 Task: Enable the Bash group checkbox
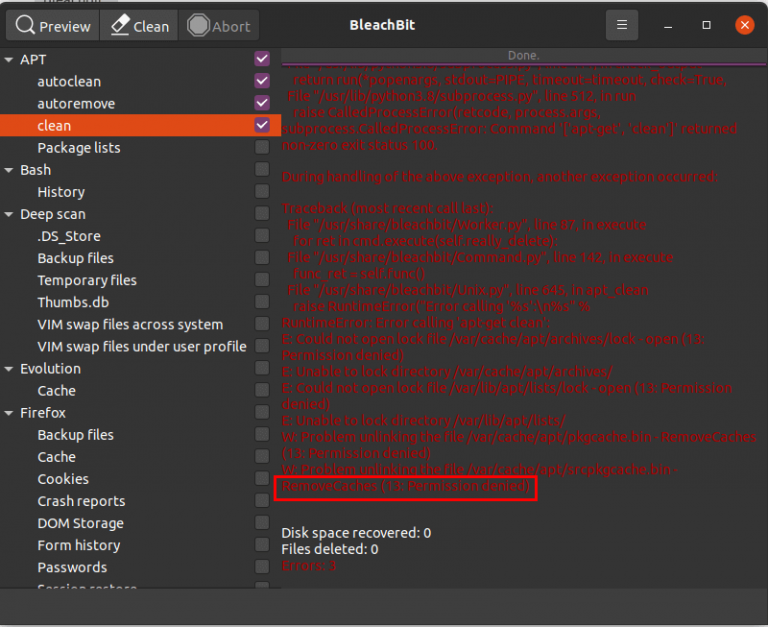point(262,169)
